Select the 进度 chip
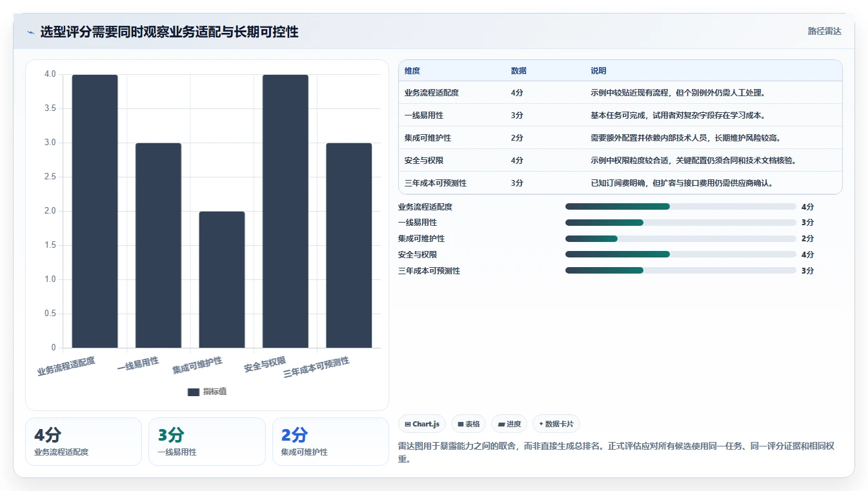The height and width of the screenshot is (491, 868). (509, 424)
